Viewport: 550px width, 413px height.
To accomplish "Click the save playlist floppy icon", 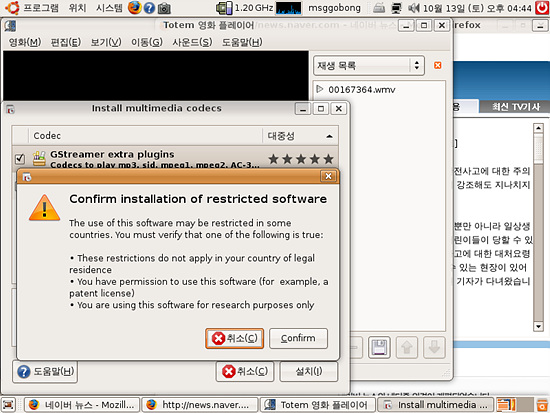I will pos(379,347).
